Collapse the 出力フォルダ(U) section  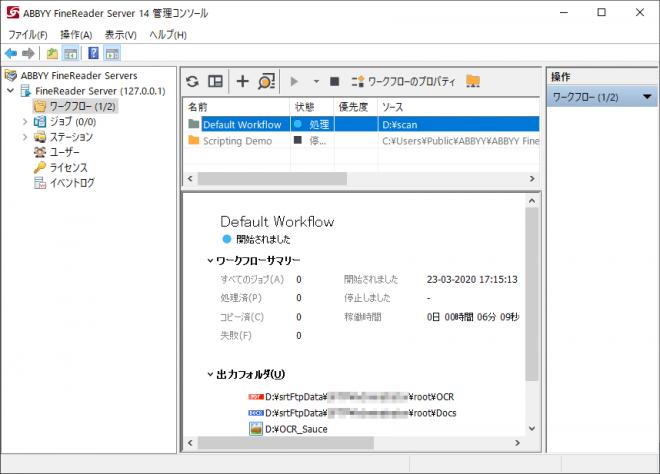tap(210, 374)
